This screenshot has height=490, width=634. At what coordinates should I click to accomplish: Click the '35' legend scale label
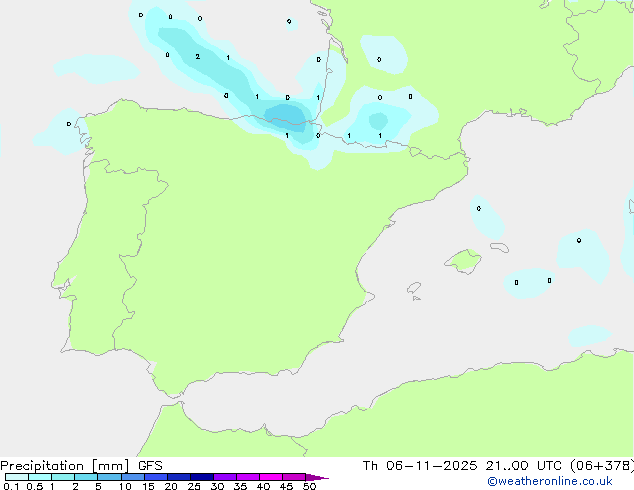coord(240,486)
